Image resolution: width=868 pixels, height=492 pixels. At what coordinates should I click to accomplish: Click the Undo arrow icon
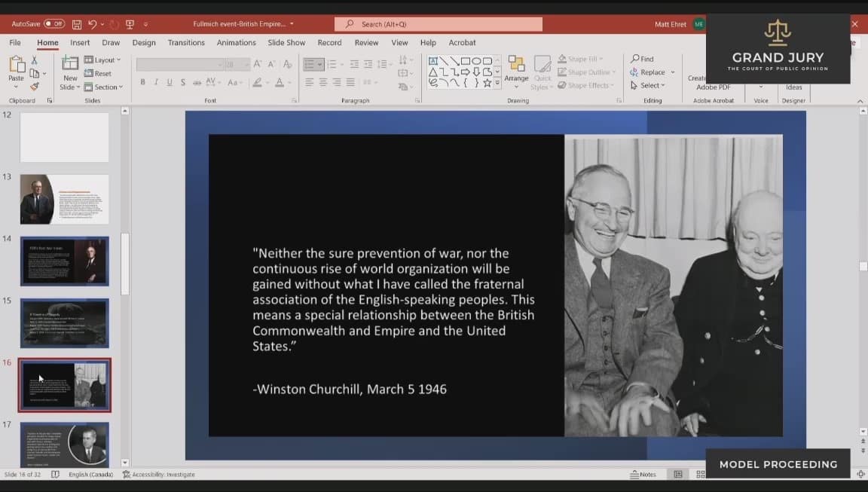pos(93,24)
